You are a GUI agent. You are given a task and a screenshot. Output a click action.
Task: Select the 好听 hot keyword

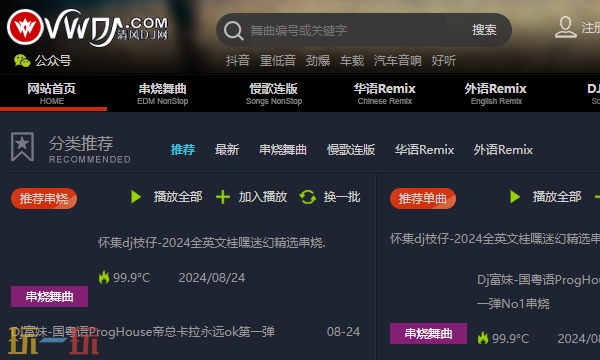coord(443,60)
